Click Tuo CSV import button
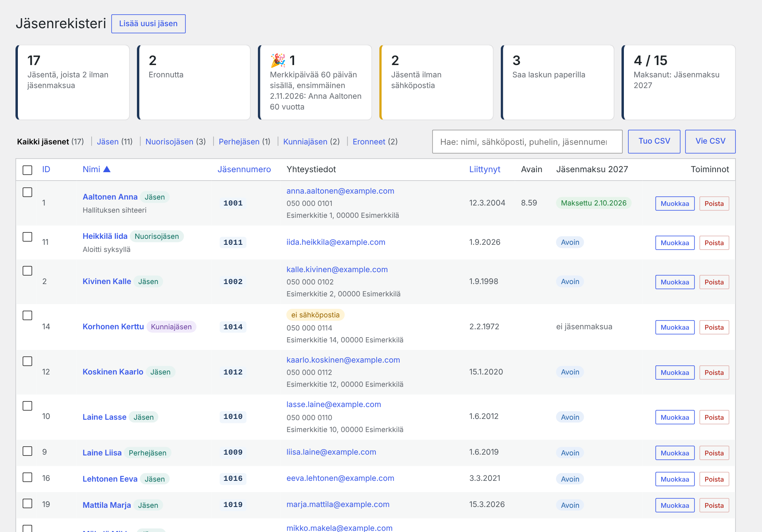The image size is (762, 532). pyautogui.click(x=654, y=141)
